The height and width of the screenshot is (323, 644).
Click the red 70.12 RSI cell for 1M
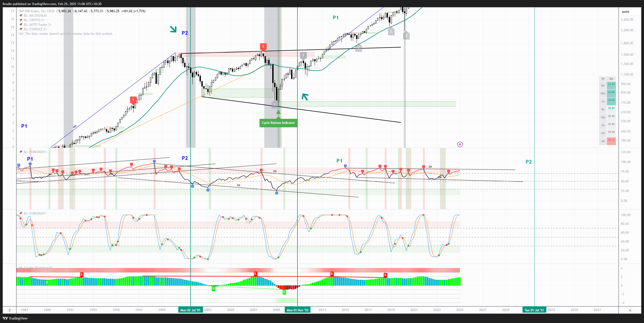pyautogui.click(x=611, y=141)
